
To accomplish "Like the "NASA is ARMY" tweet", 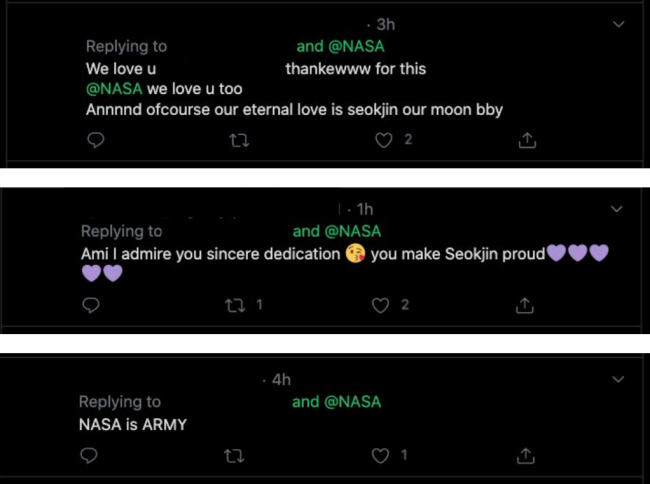I will pyautogui.click(x=380, y=455).
